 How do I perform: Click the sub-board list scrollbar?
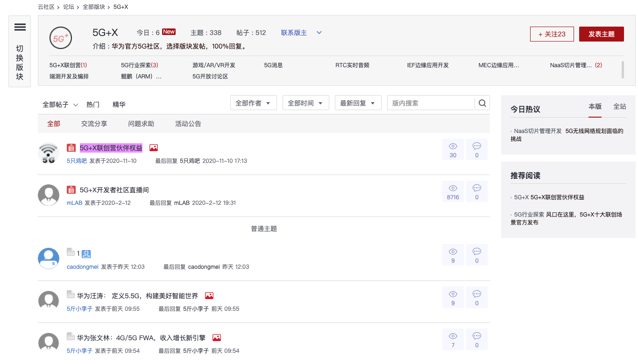(623, 70)
